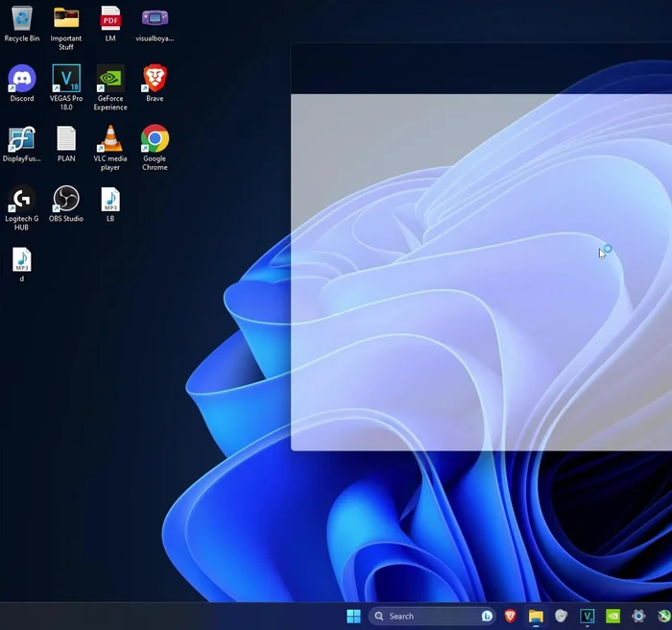Select the OBS Studio desktop shortcut

pyautogui.click(x=66, y=200)
